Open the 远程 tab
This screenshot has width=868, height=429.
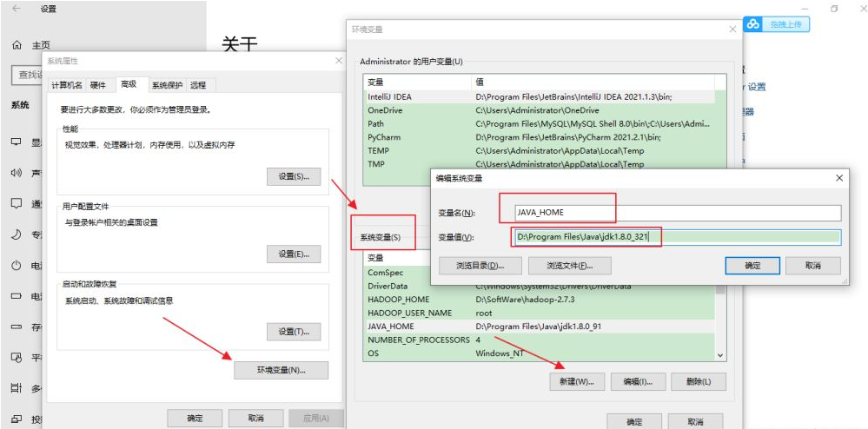tap(198, 85)
